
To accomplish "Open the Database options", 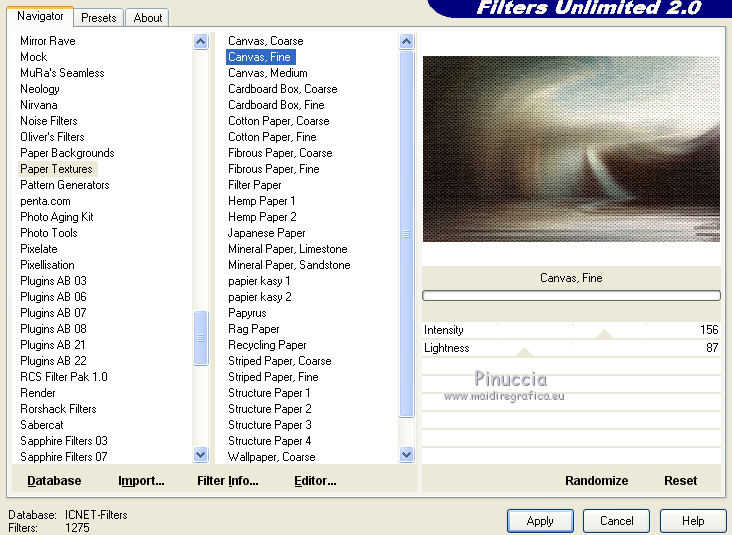I will [54, 480].
